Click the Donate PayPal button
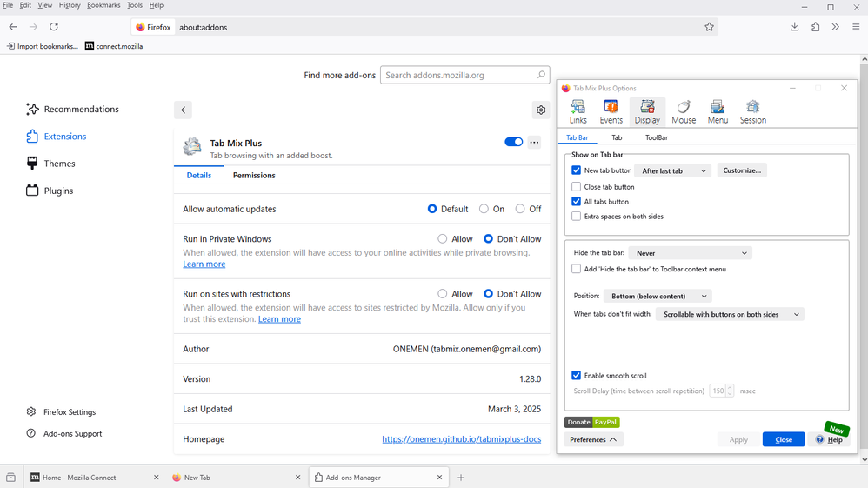 coord(591,422)
